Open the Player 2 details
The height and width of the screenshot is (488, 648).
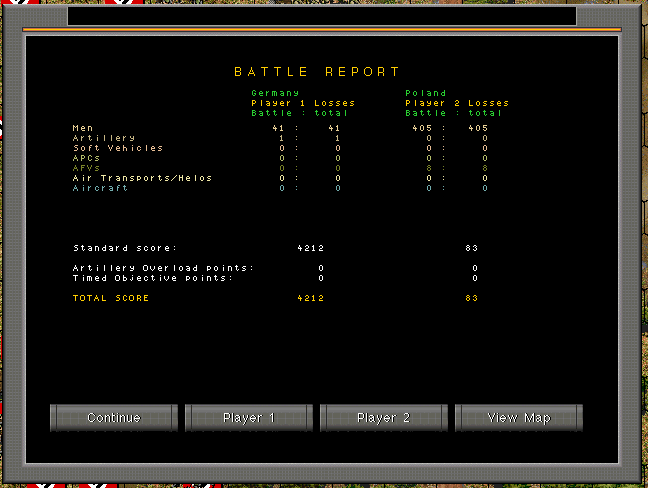tap(384, 418)
